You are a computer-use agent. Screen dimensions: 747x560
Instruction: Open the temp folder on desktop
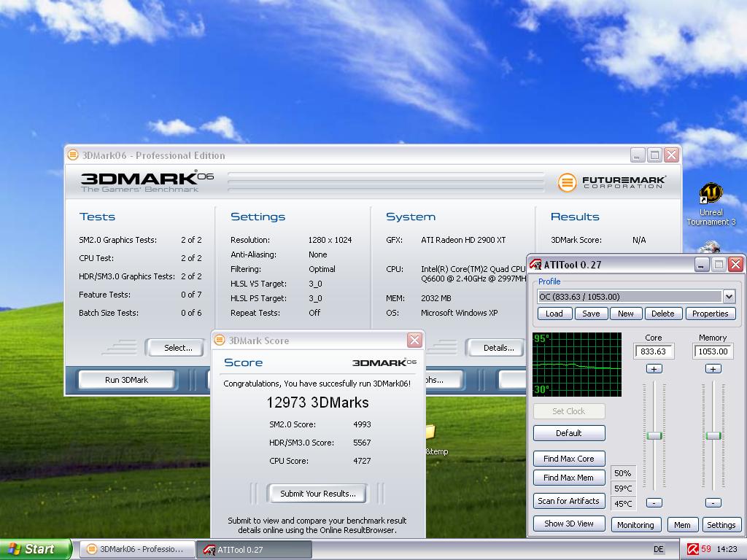436,440
